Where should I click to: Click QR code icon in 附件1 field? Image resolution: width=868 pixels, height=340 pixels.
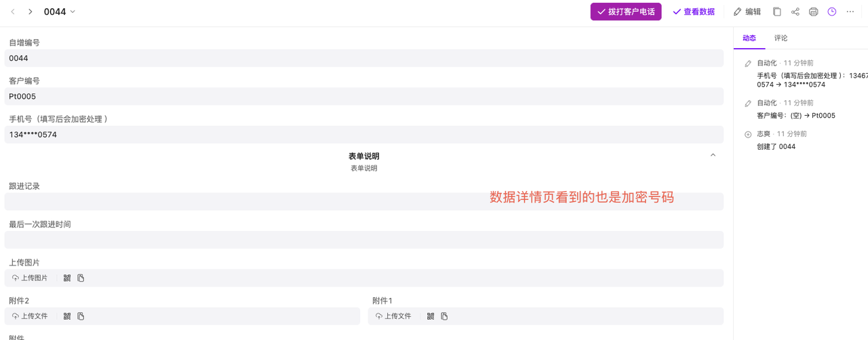[x=431, y=316]
